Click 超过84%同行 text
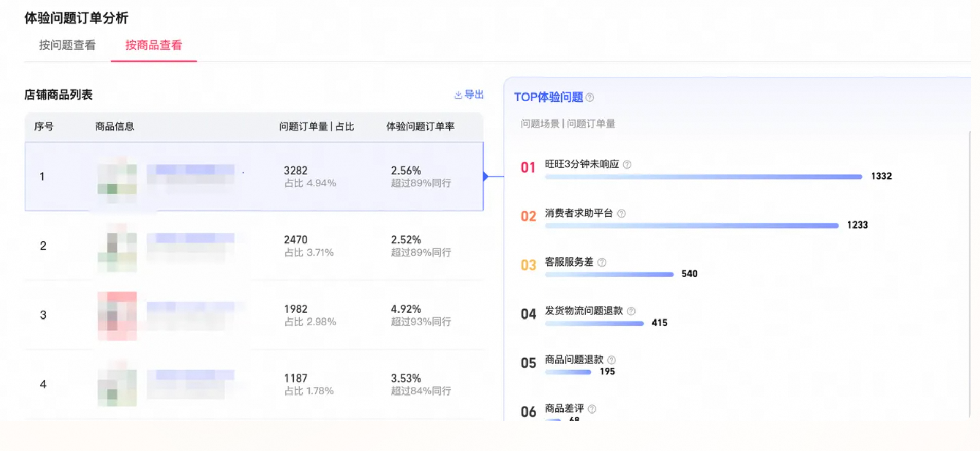 [421, 391]
